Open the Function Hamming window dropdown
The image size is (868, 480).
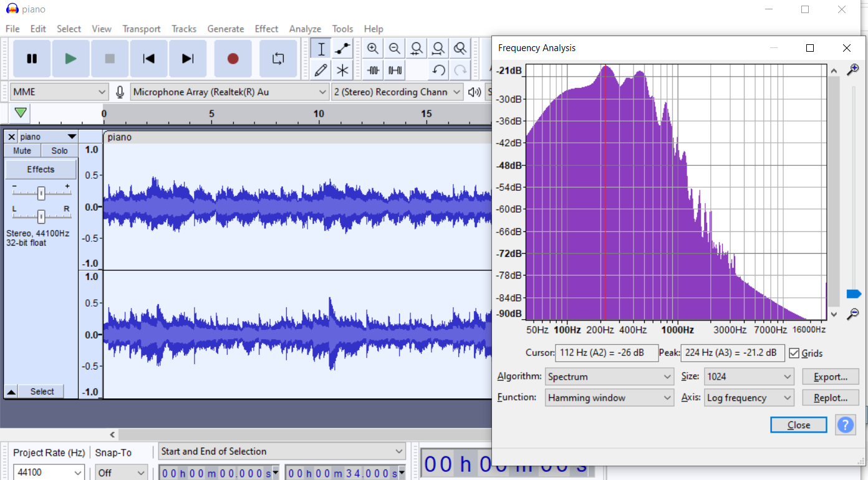tap(609, 398)
